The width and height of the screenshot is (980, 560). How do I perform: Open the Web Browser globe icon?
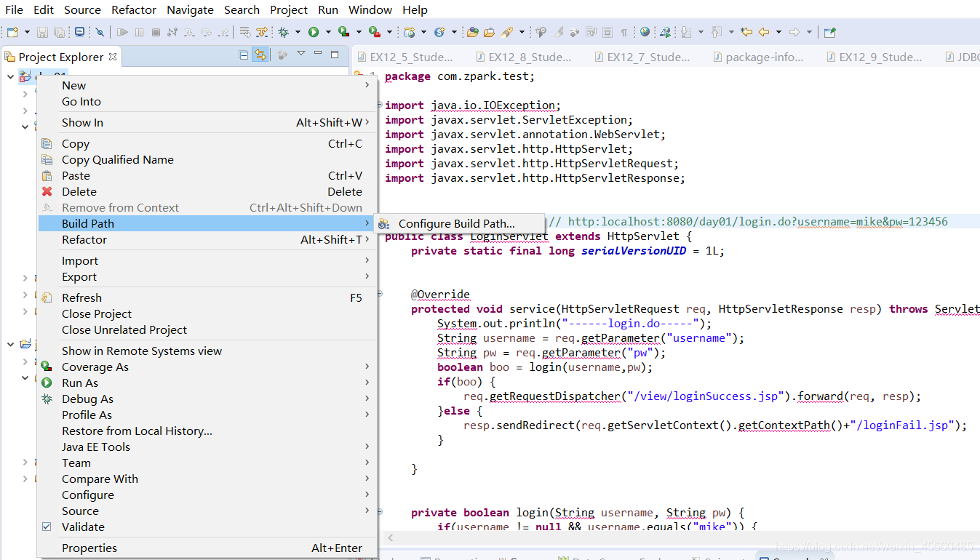pyautogui.click(x=645, y=32)
